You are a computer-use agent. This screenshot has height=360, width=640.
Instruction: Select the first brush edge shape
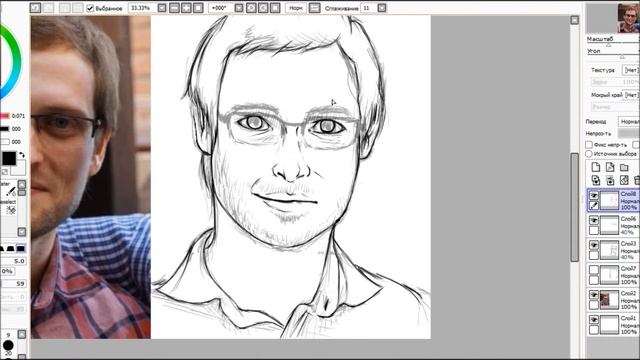pyautogui.click(x=2, y=249)
